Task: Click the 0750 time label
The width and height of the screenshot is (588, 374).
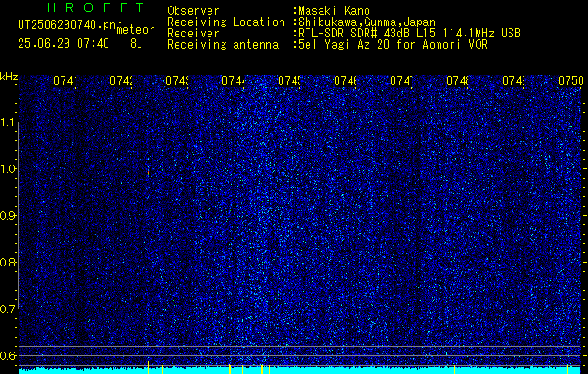Action: click(571, 80)
